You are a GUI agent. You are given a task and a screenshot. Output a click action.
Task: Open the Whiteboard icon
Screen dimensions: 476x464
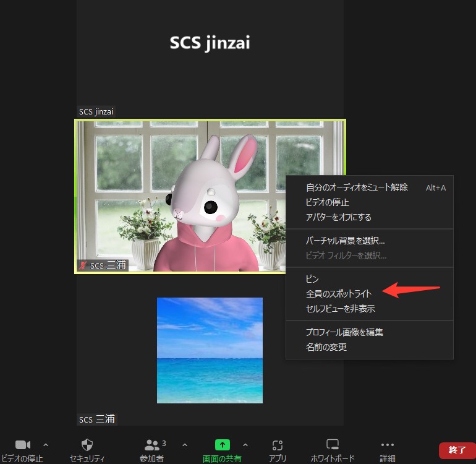(333, 445)
